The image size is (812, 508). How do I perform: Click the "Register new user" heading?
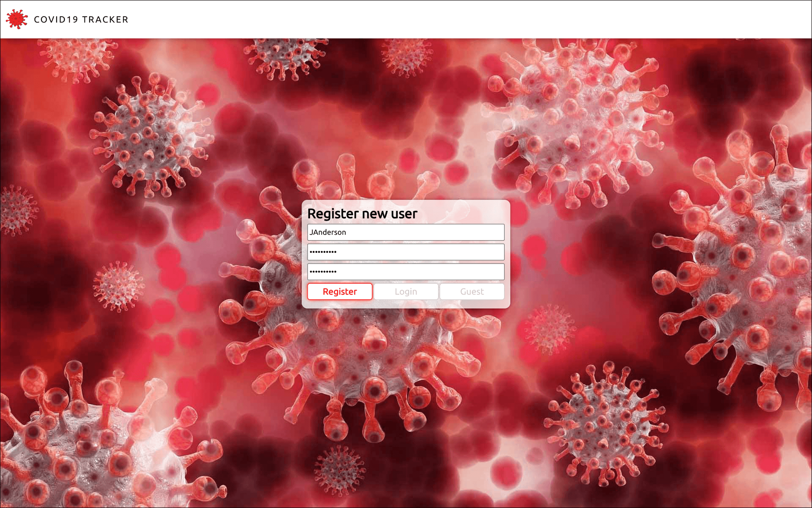tap(362, 214)
